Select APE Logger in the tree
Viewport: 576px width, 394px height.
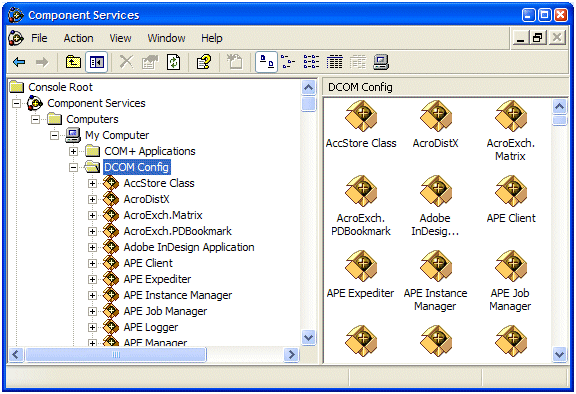151,327
